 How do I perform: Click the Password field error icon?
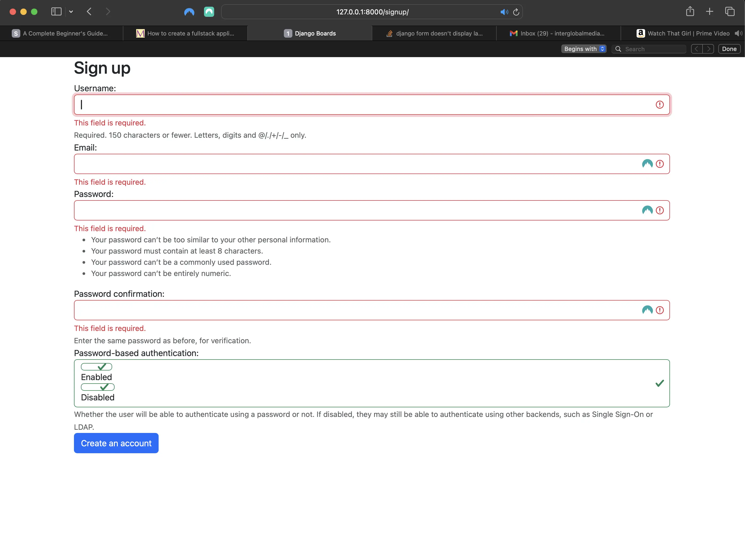(660, 210)
